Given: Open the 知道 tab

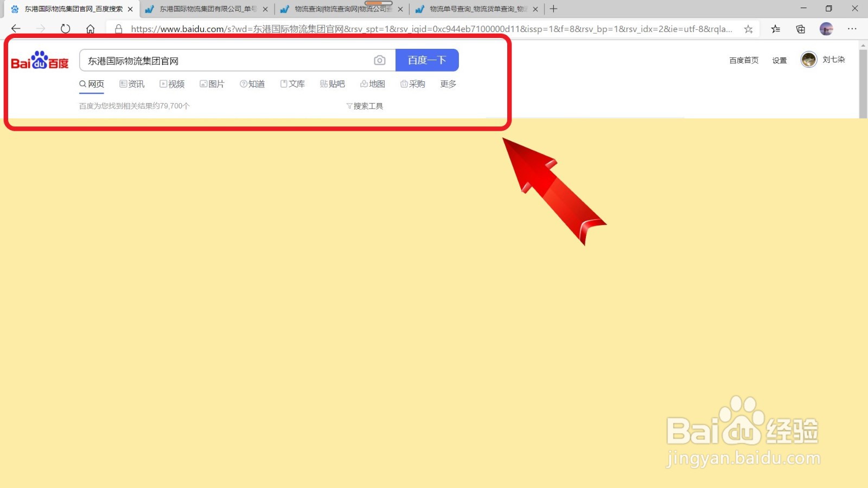Looking at the screenshot, I should [x=252, y=84].
